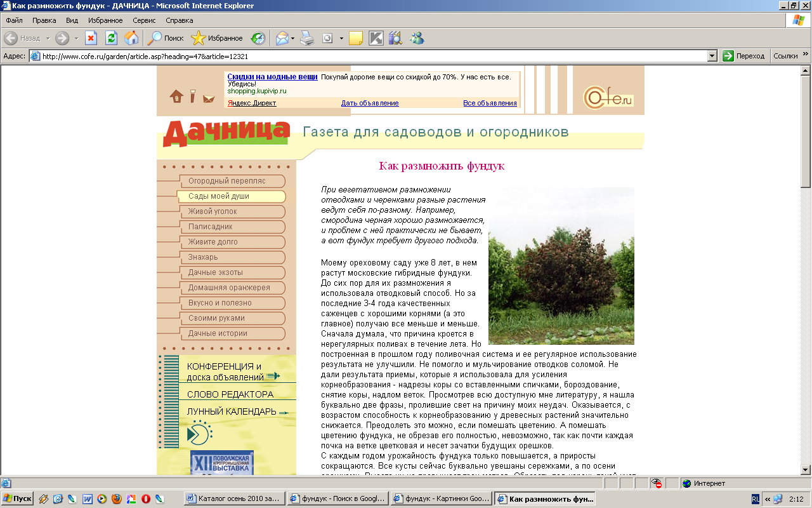Print the page with printer icon
812x508 pixels.
(x=307, y=38)
